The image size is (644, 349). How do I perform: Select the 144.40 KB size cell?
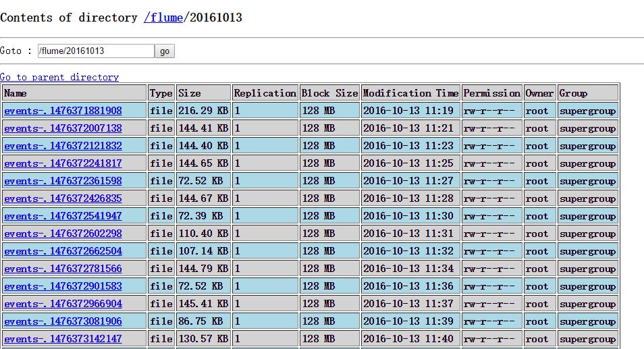point(203,146)
